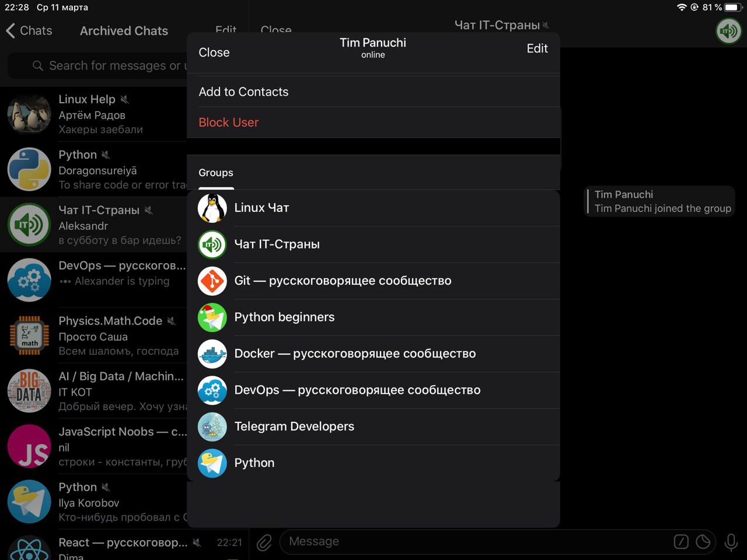Select Block User
This screenshot has width=747, height=560.
click(x=373, y=123)
